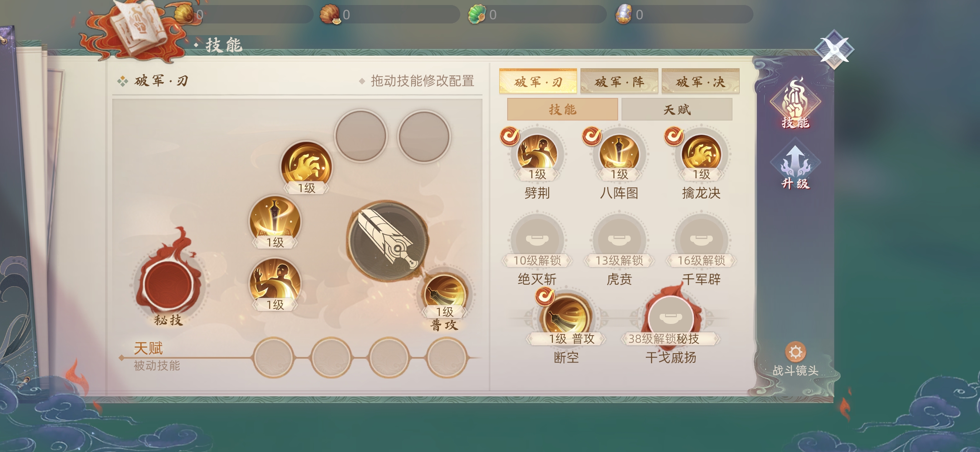980x452 pixels.
Task: Select the 擒龙决 skill icon
Action: pyautogui.click(x=701, y=154)
